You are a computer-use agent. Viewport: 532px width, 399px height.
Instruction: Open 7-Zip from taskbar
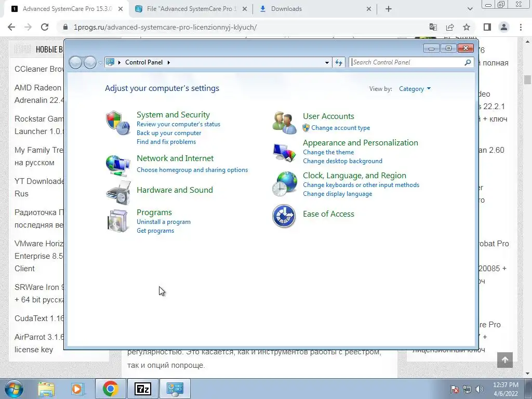point(142,389)
